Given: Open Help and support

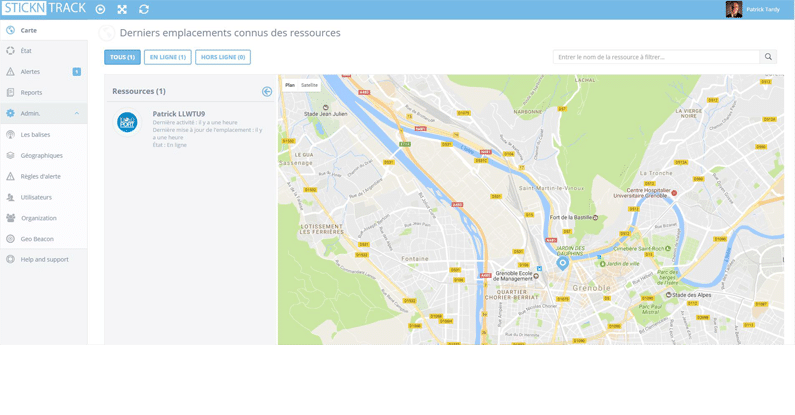Looking at the screenshot, I should (x=44, y=259).
